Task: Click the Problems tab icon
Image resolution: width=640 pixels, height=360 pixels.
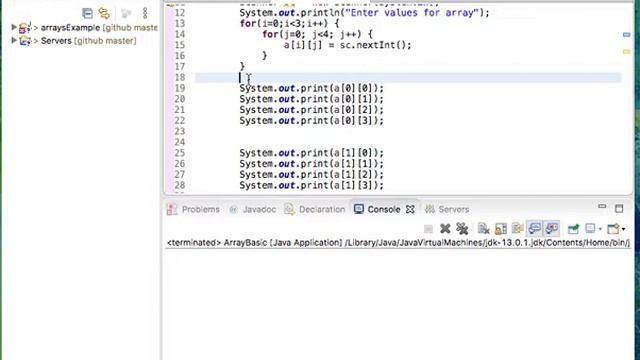Action: tap(172, 209)
